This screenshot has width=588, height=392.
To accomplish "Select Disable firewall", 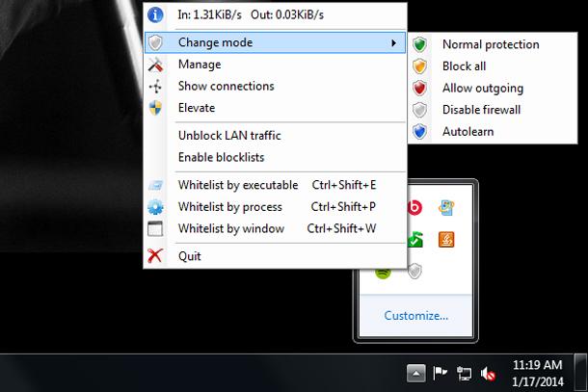I will (493, 110).
